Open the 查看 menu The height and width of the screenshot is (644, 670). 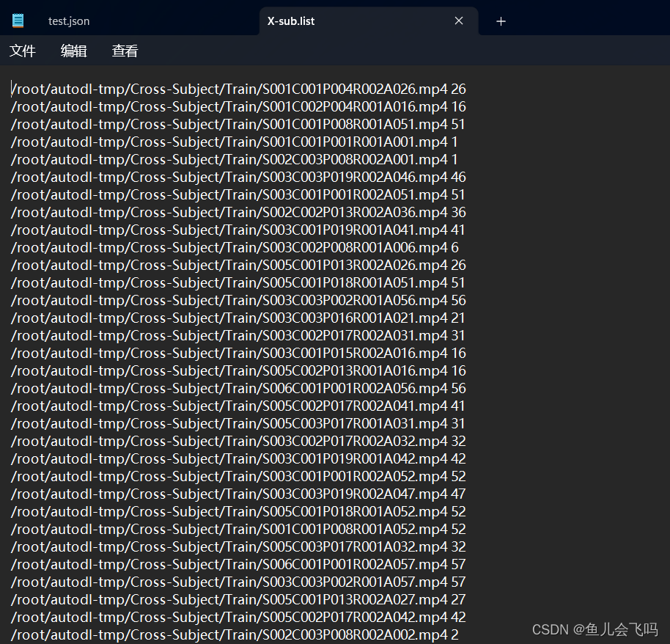click(124, 51)
